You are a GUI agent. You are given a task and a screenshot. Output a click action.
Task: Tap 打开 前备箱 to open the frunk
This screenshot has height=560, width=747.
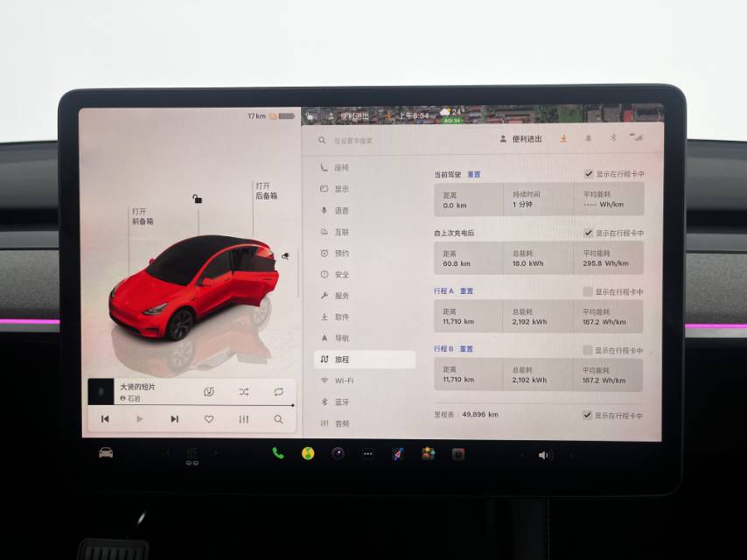pos(143,216)
